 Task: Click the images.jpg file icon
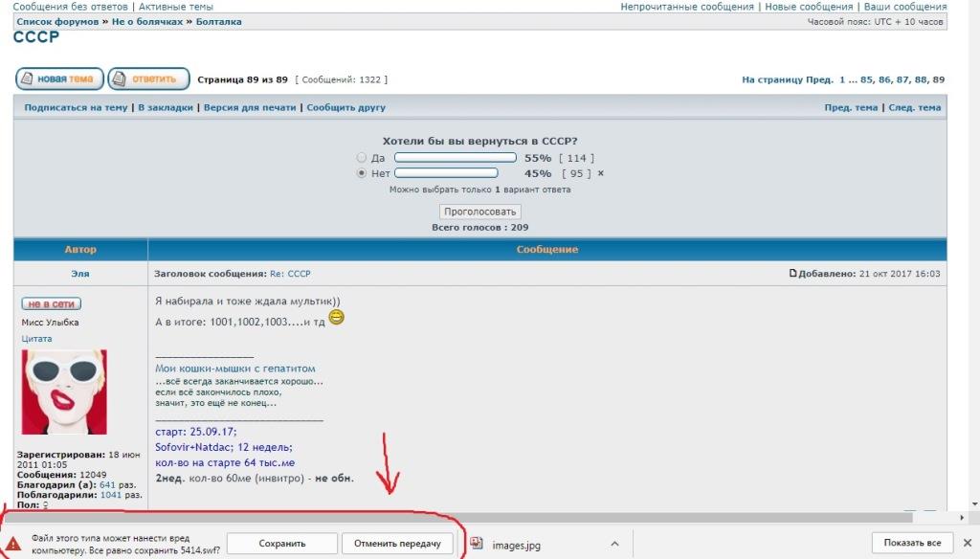(478, 544)
